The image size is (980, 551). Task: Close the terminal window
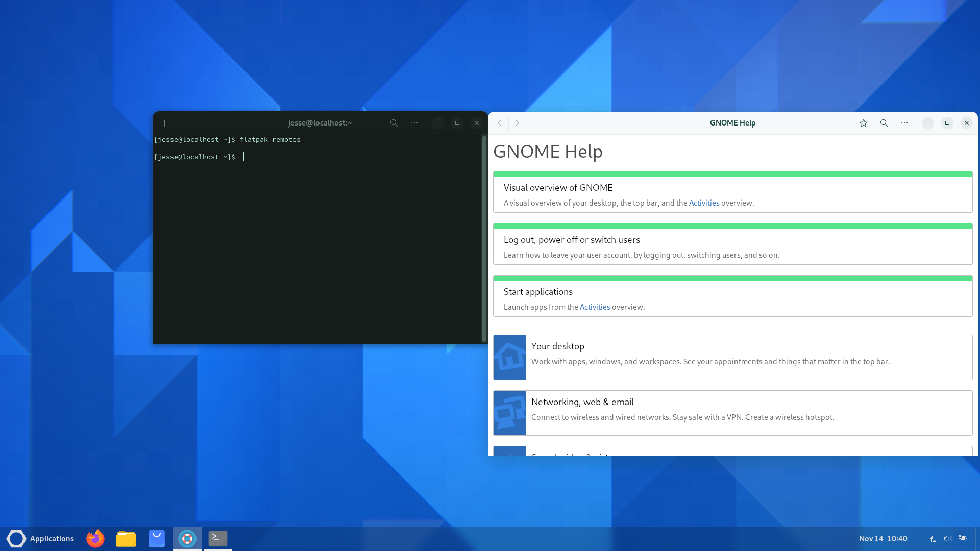(477, 123)
